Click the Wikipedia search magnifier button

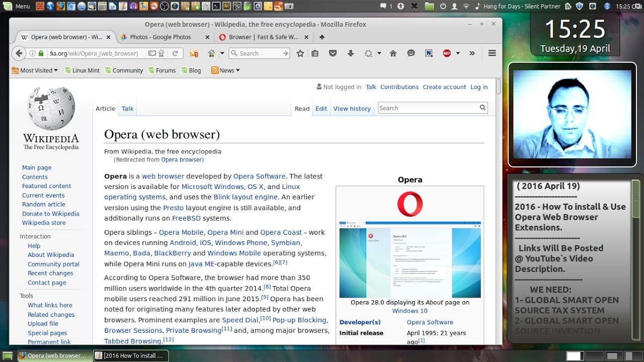tap(482, 108)
